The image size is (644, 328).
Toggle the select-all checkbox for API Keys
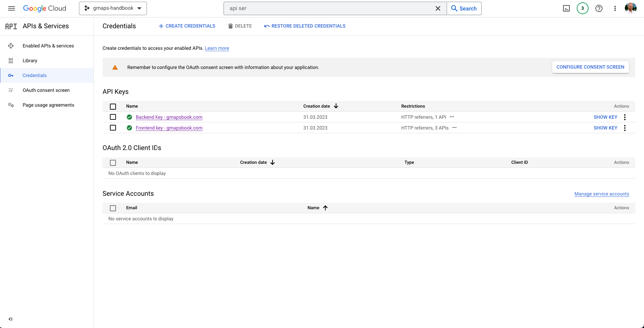tap(113, 106)
